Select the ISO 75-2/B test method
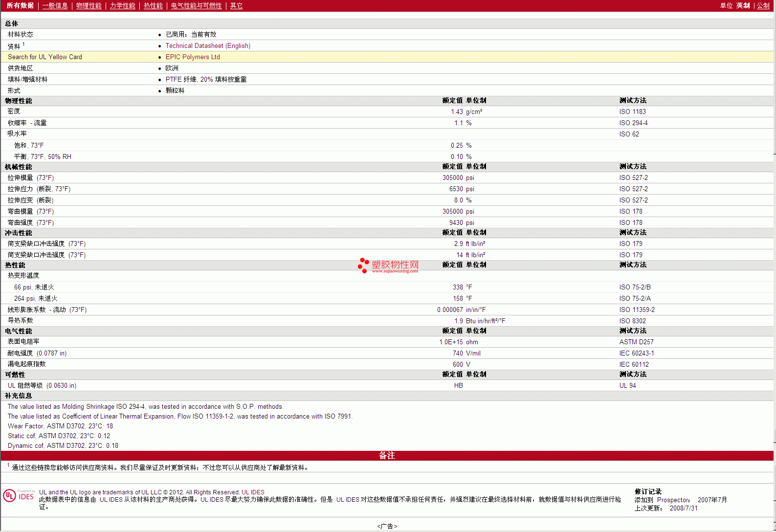The image size is (776, 532). [x=635, y=288]
